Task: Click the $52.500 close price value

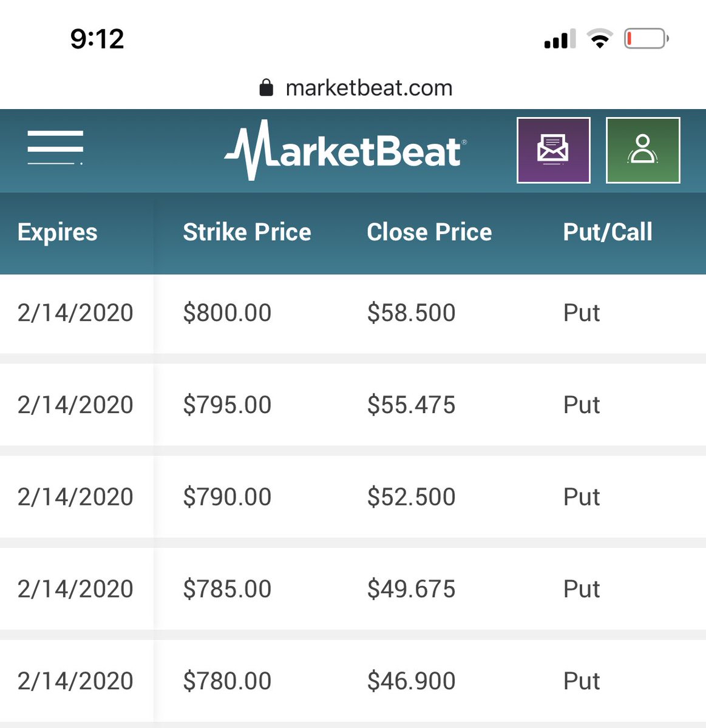Action: [411, 497]
